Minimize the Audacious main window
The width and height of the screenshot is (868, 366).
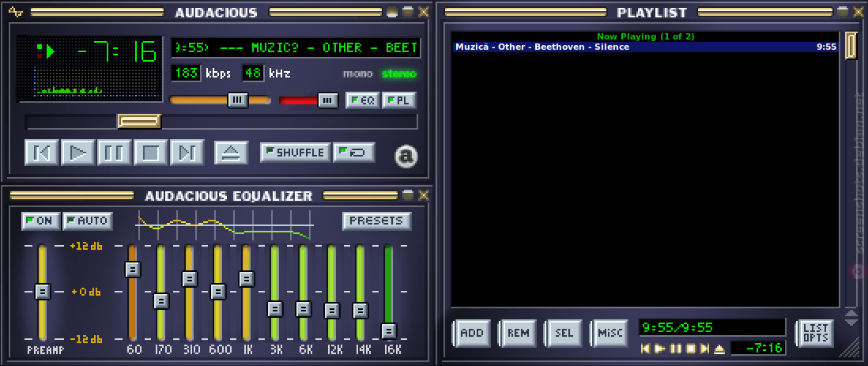point(392,11)
